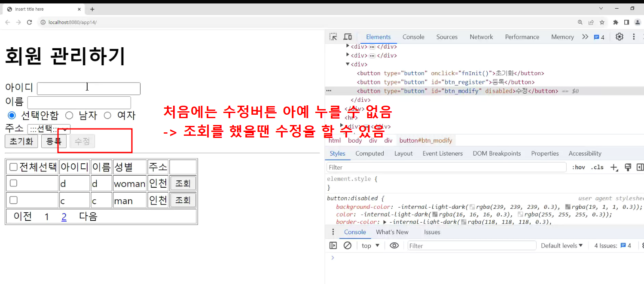Click the 4 issues message badge
The height and width of the screenshot is (284, 644).
click(x=599, y=37)
